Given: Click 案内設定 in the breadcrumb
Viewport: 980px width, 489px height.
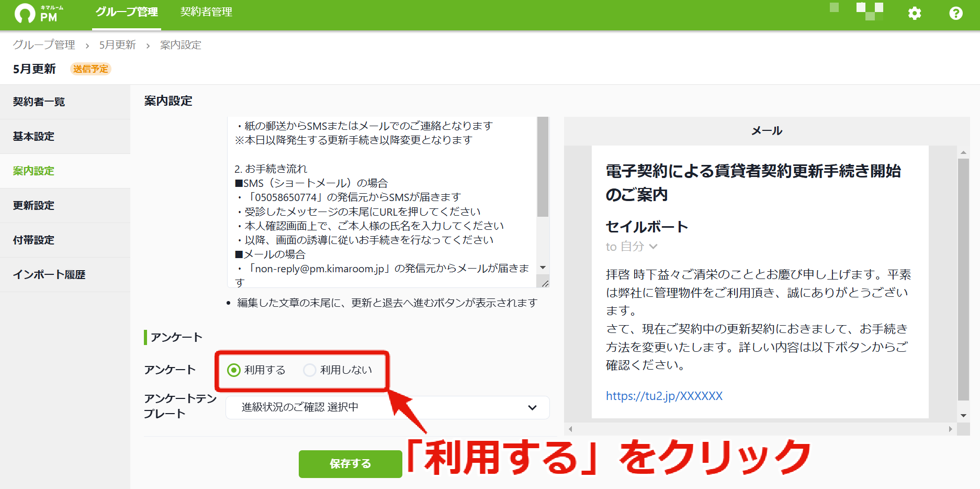Looking at the screenshot, I should (x=181, y=45).
